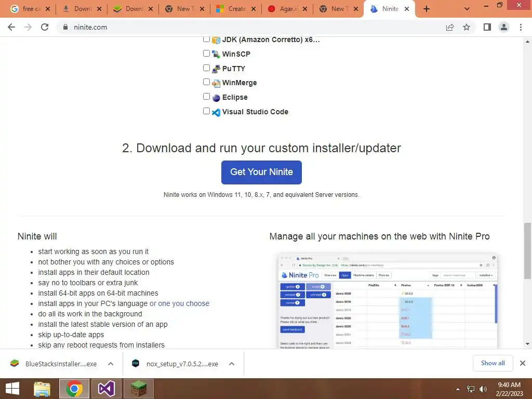Open the Windows Start menu
The image size is (532, 399).
13,389
